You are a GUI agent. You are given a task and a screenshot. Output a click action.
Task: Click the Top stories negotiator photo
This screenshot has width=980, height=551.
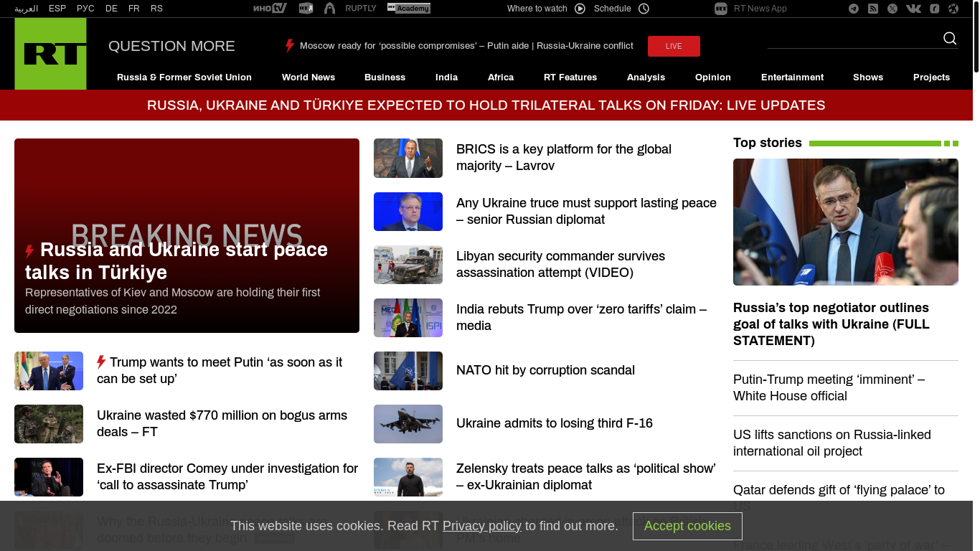846,222
